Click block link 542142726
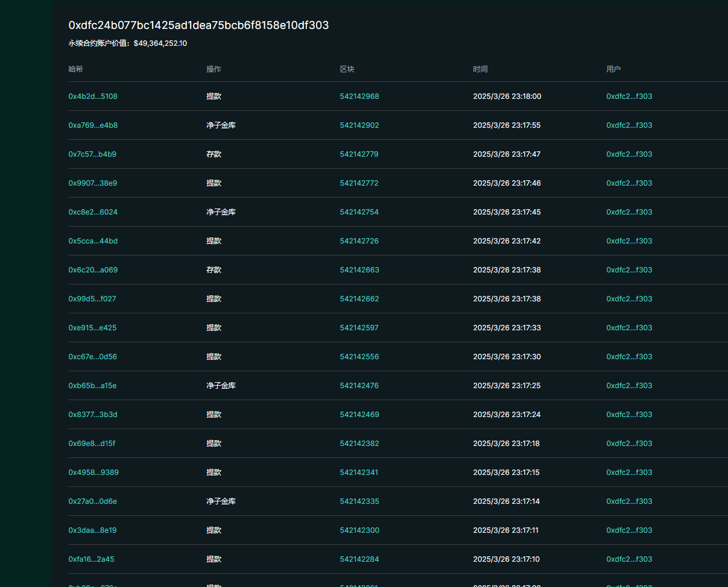This screenshot has height=587, width=728. (359, 241)
